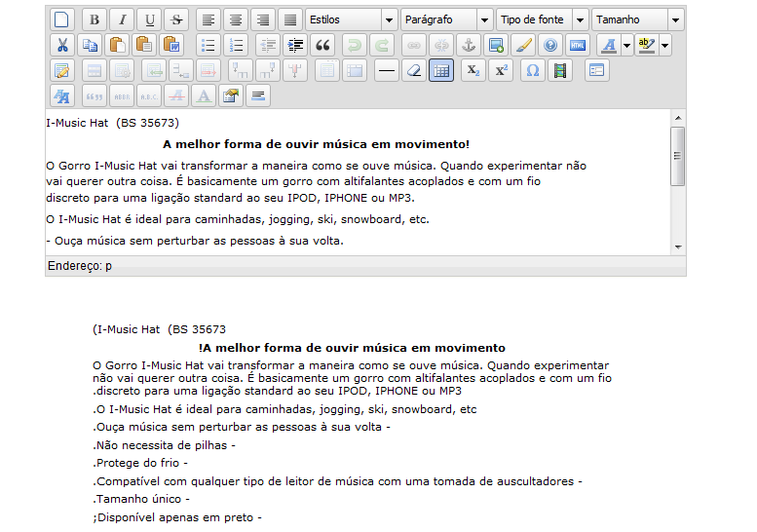This screenshot has width=757, height=532.
Task: Insert a numbered list
Action: coord(236,46)
